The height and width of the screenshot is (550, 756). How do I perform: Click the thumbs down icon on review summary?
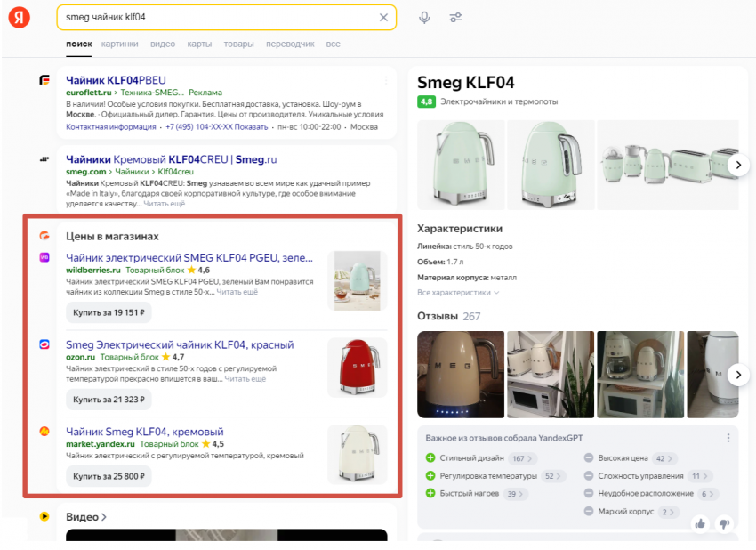click(724, 523)
